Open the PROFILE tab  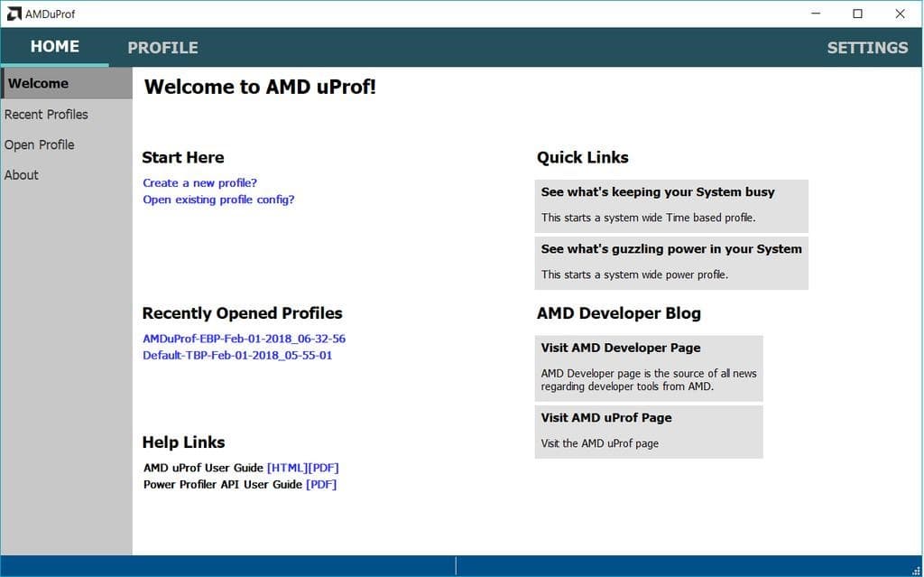point(162,48)
